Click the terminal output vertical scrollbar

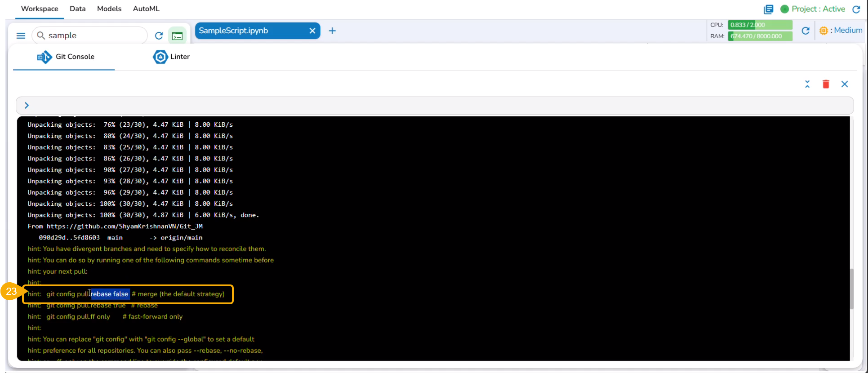click(851, 289)
